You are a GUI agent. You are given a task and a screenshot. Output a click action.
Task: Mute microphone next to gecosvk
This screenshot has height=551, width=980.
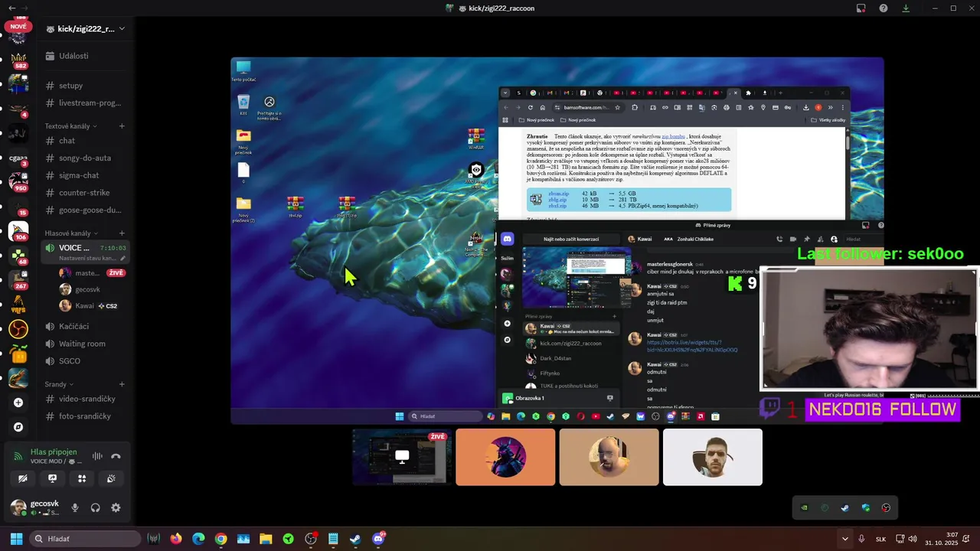coord(75,507)
